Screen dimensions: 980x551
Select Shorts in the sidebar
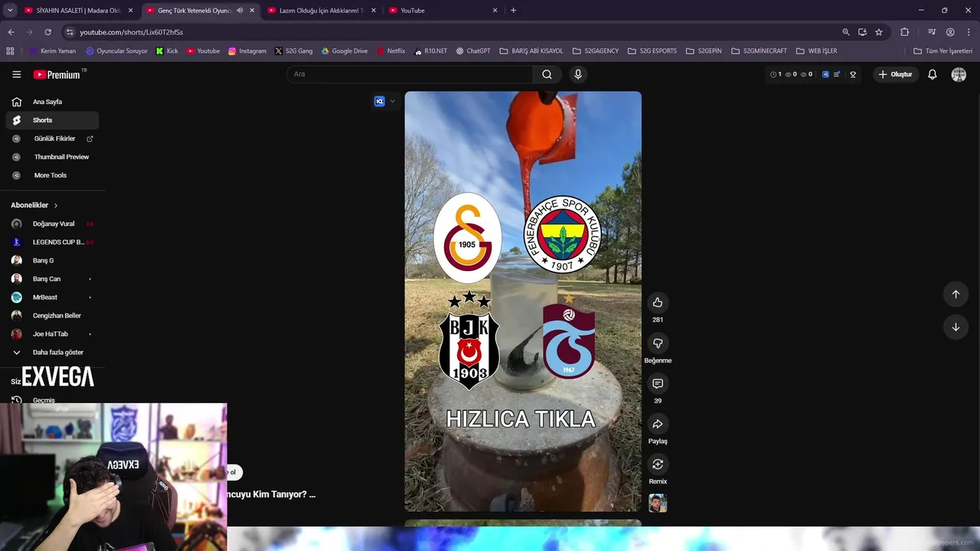tap(52, 120)
